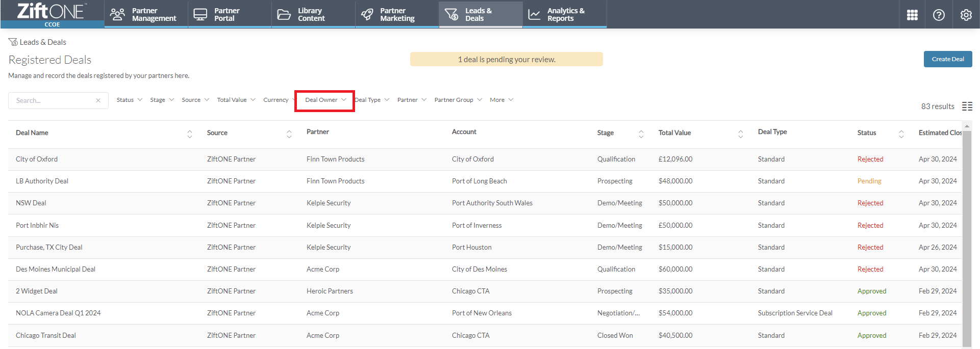Expand the Source filter dropdown
Image resolution: width=980 pixels, height=349 pixels.
(x=195, y=100)
